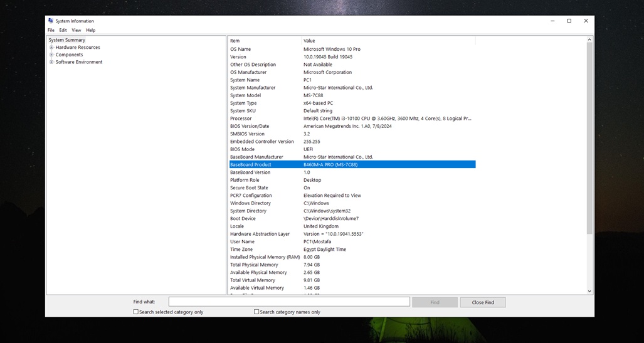Select the BaseBoard Version row
Image resolution: width=644 pixels, height=343 pixels.
pyautogui.click(x=352, y=172)
